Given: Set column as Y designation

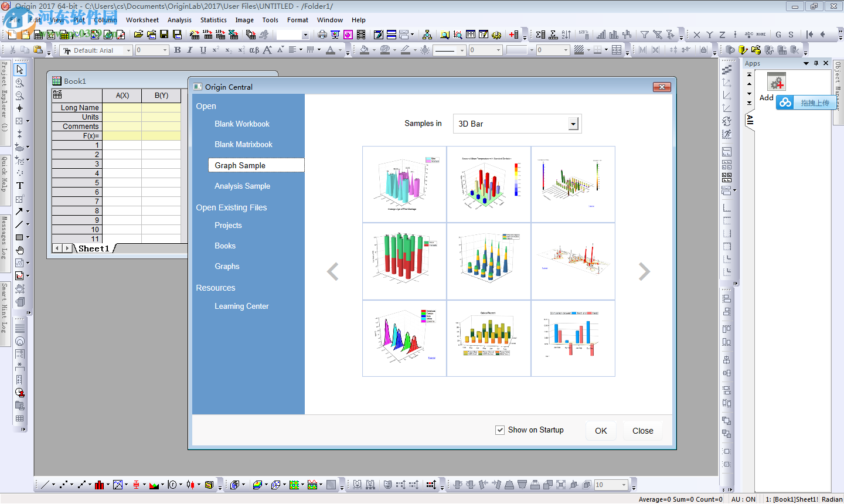Looking at the screenshot, I should (x=710, y=35).
